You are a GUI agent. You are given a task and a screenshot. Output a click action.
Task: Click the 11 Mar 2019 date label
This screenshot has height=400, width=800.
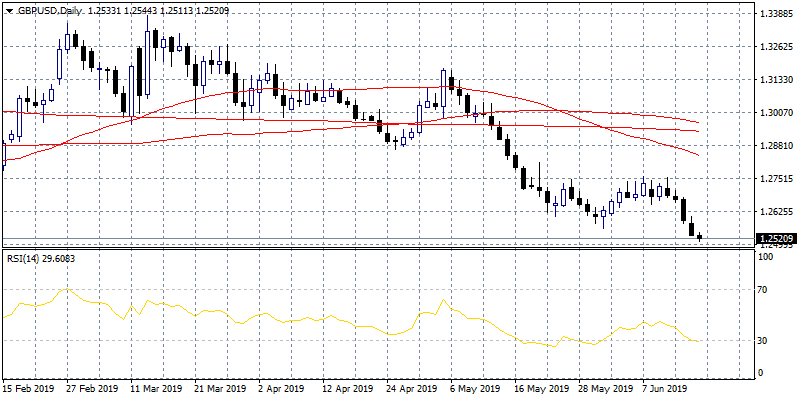[155, 387]
